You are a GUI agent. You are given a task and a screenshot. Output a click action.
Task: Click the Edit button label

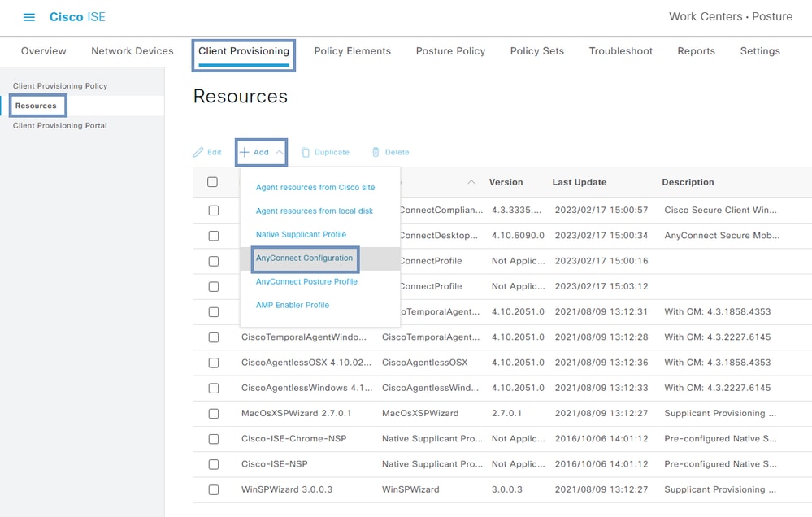pos(215,152)
